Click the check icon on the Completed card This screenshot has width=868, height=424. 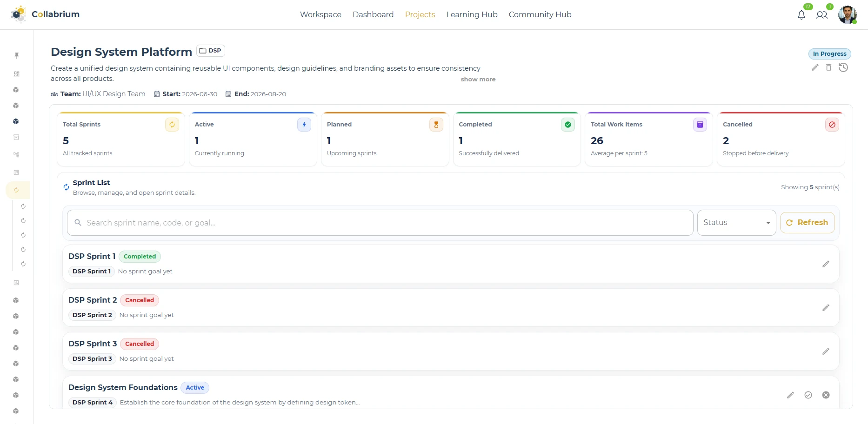(568, 125)
